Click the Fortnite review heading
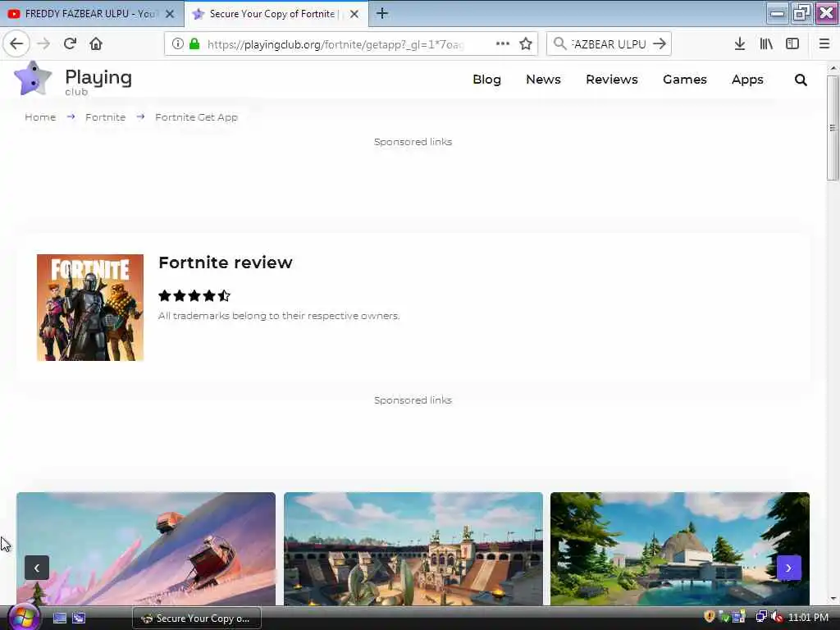Viewport: 840px width, 630px height. [226, 262]
